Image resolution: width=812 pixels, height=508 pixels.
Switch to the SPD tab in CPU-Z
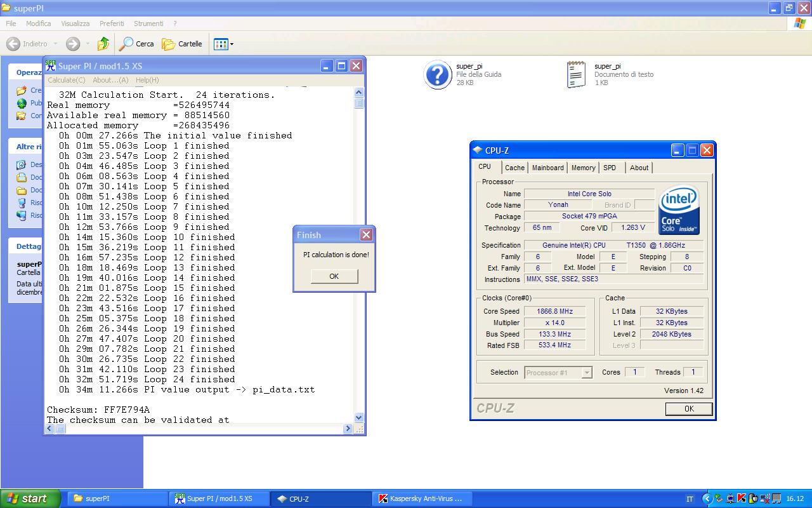click(x=610, y=168)
